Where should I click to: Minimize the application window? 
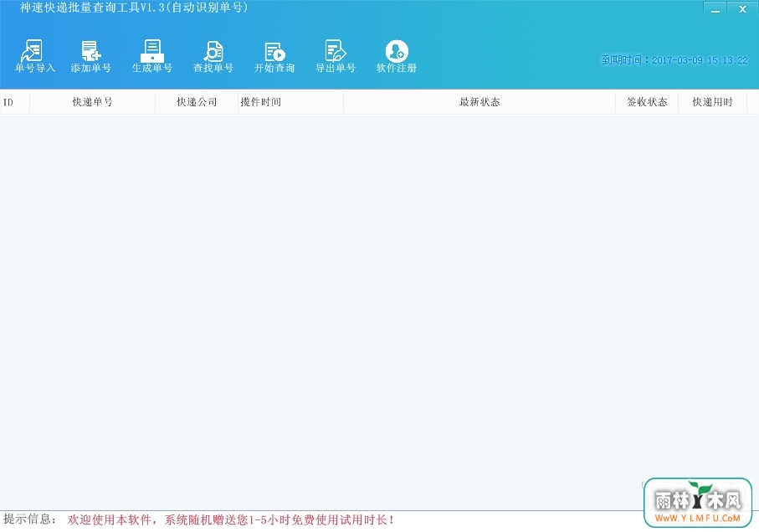click(715, 8)
